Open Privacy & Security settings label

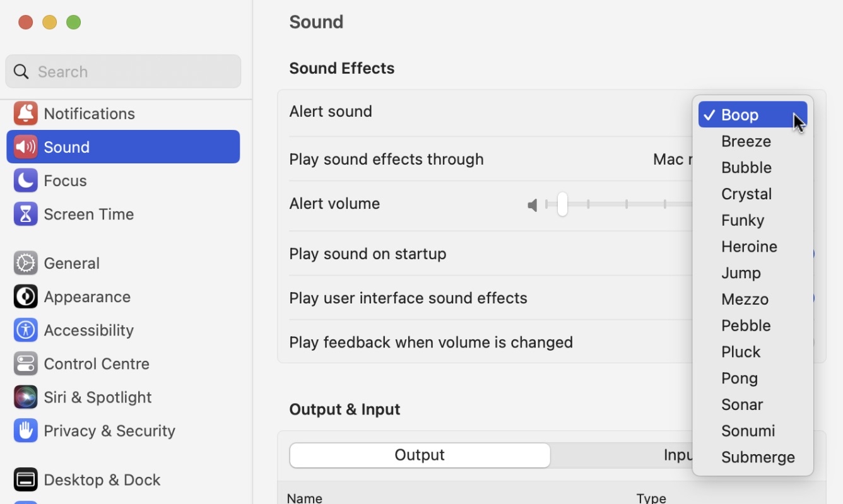[110, 430]
